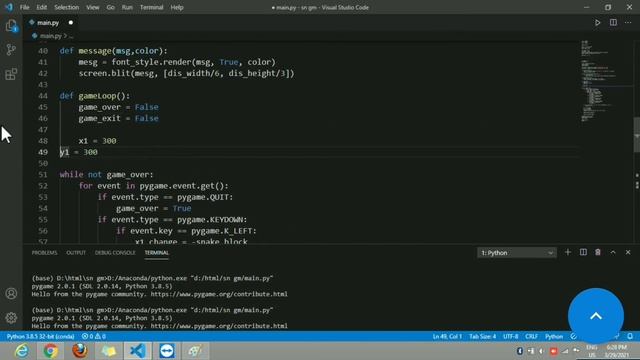The height and width of the screenshot is (360, 640).
Task: Change UTF-8 file encoding
Action: click(x=511, y=336)
